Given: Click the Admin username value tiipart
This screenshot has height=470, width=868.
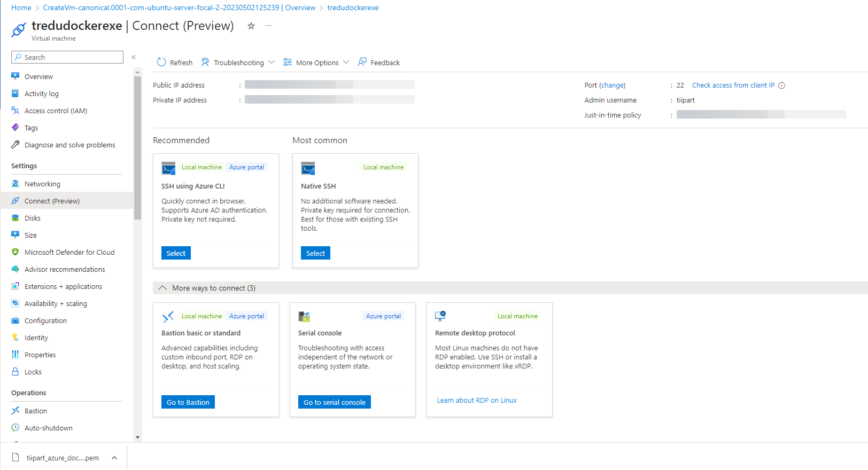Looking at the screenshot, I should (686, 100).
